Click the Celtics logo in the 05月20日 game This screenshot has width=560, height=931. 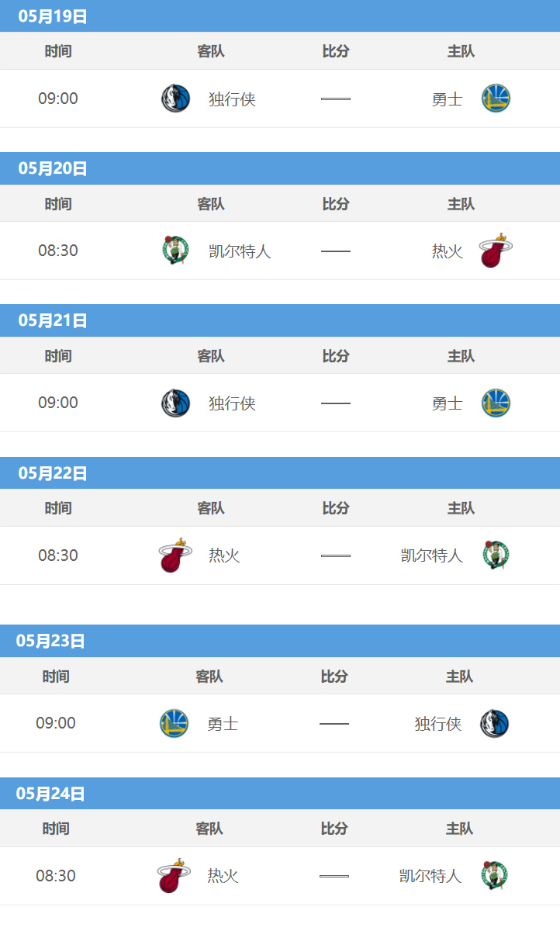pos(175,251)
